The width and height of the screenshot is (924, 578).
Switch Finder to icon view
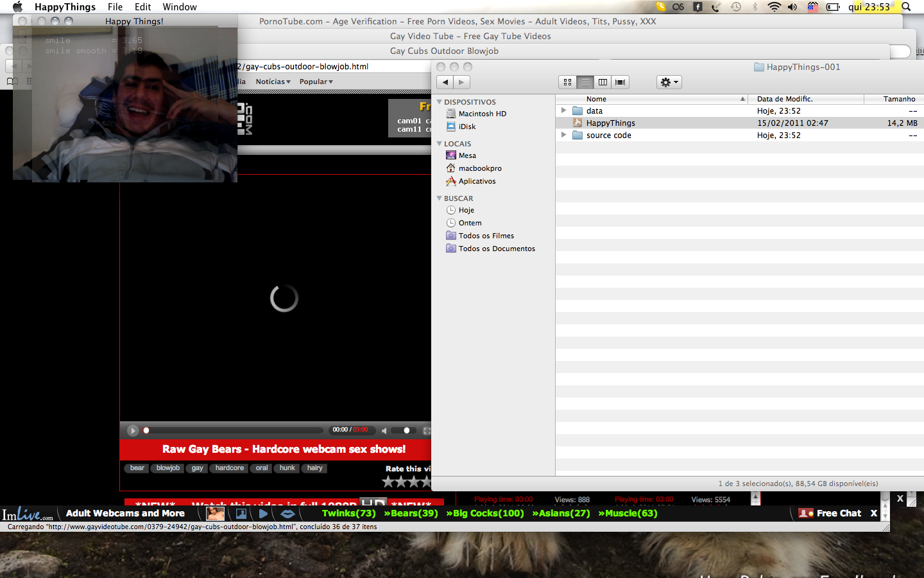click(567, 82)
